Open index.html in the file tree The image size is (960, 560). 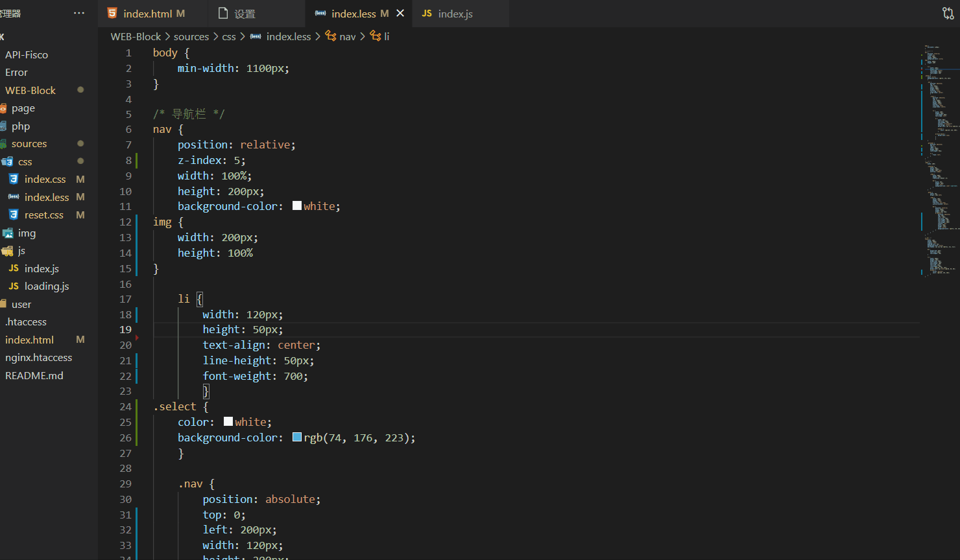tap(29, 340)
